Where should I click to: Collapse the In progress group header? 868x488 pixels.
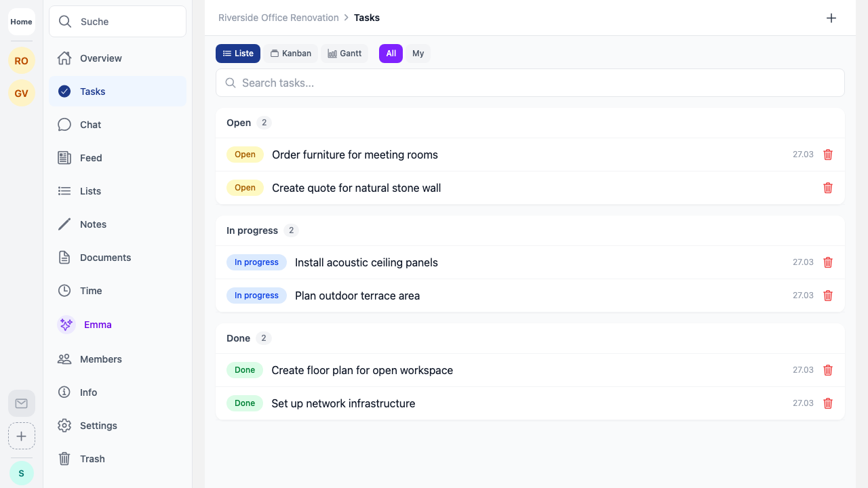click(x=252, y=230)
